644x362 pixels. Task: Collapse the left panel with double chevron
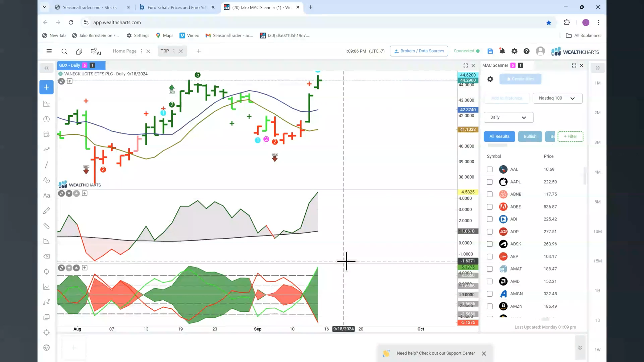47,68
